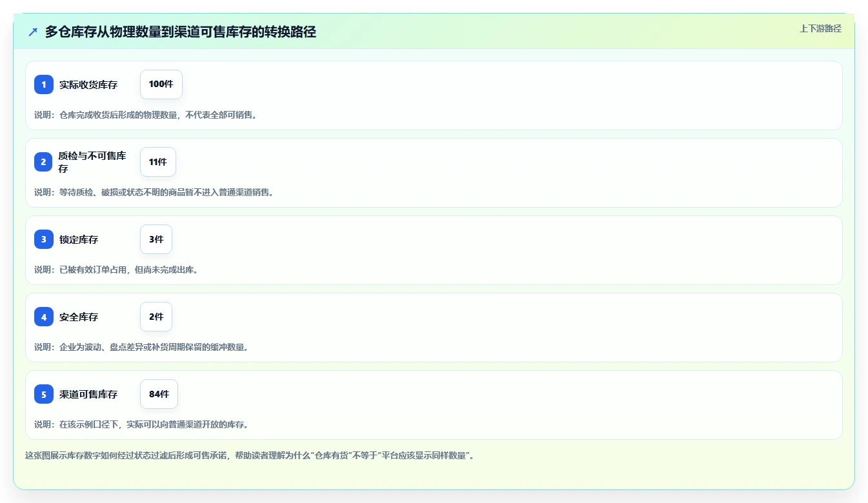
Task: Click the arrow icon beside the title
Action: tap(33, 32)
